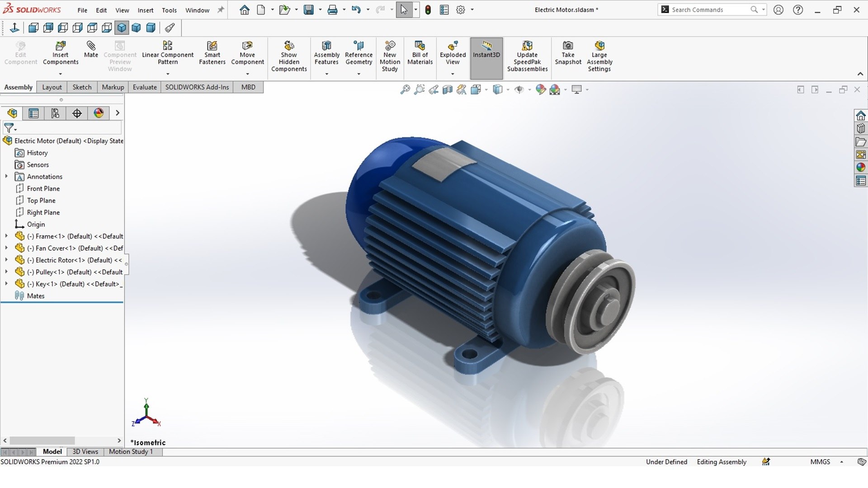Open the FeatureManager design tree tab

(12, 113)
